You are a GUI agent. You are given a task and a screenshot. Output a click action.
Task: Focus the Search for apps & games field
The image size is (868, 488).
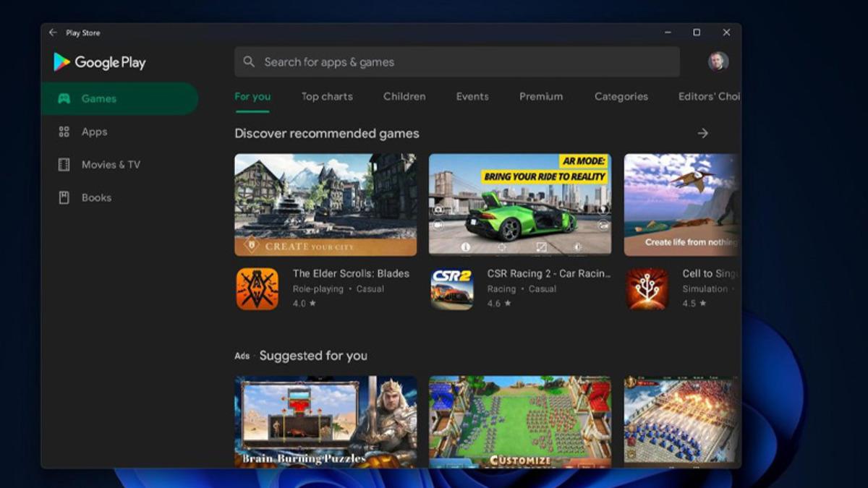(x=463, y=62)
